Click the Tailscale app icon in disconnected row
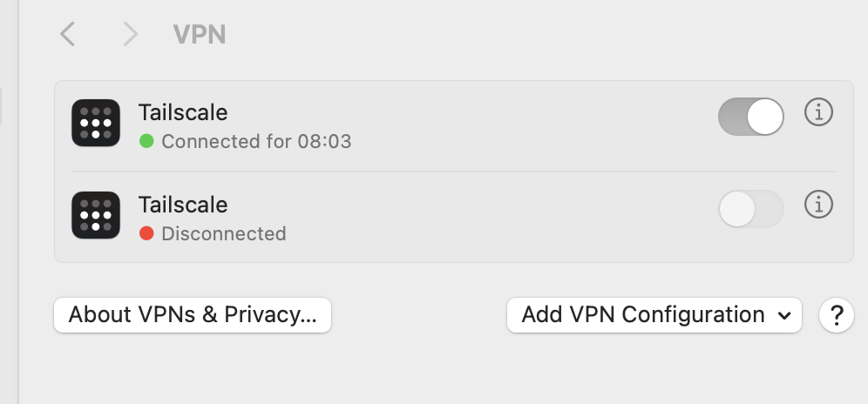This screenshot has height=404, width=868. point(96,215)
